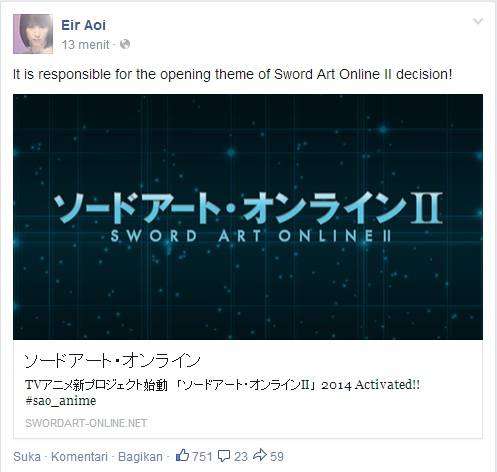This screenshot has height=472, width=497.
Task: Click the thumbs-up likes count icon
Action: (182, 455)
